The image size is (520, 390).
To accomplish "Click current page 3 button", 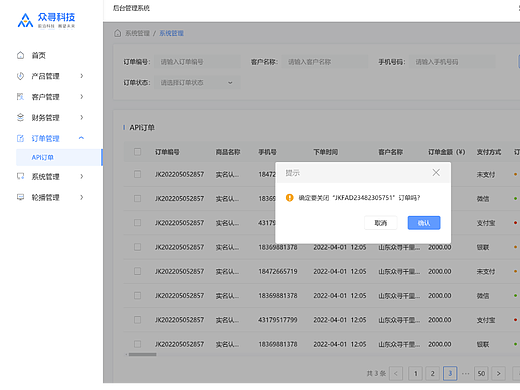I will (450, 373).
